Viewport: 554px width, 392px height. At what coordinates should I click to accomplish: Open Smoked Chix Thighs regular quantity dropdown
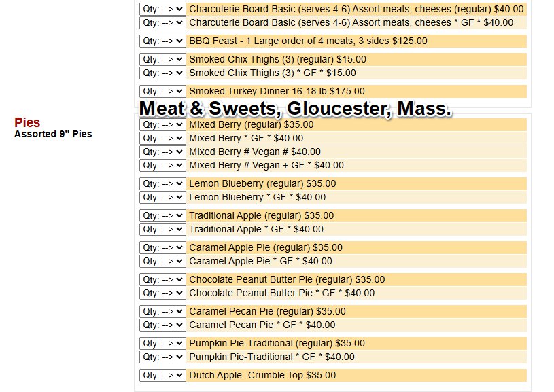click(162, 60)
